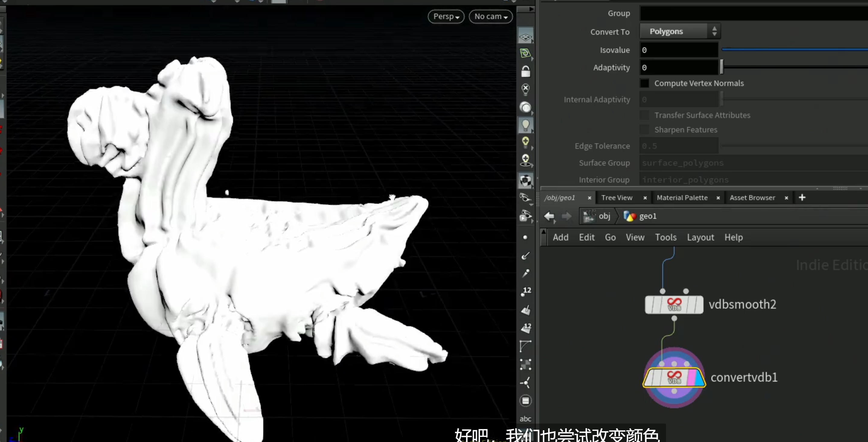Viewport: 868px width, 442px height.
Task: Open the Layout menu in network editor
Action: [x=700, y=237]
